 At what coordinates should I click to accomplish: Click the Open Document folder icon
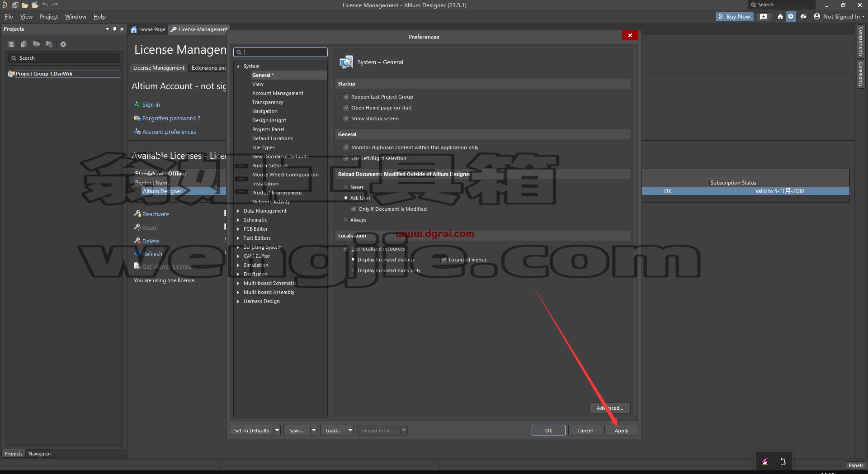click(x=25, y=5)
